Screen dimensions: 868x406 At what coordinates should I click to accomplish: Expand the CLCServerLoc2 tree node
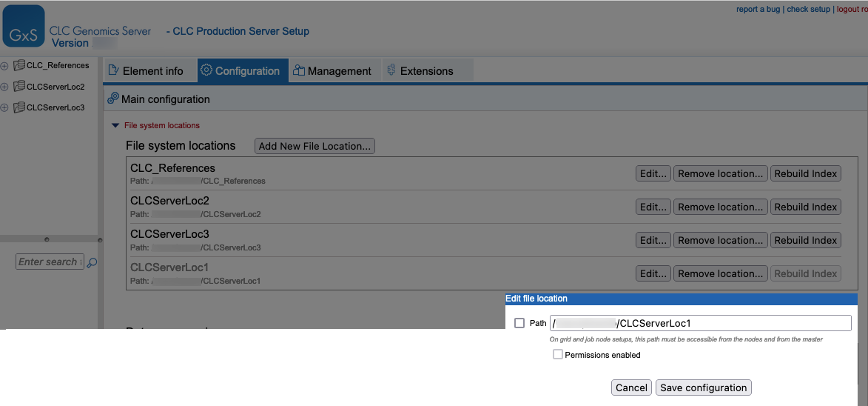pos(4,87)
